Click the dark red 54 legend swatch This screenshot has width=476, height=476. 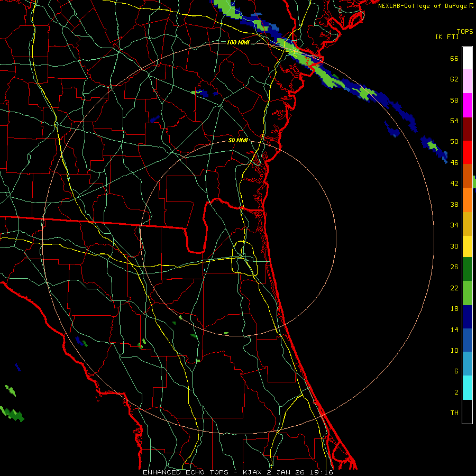[x=467, y=129]
